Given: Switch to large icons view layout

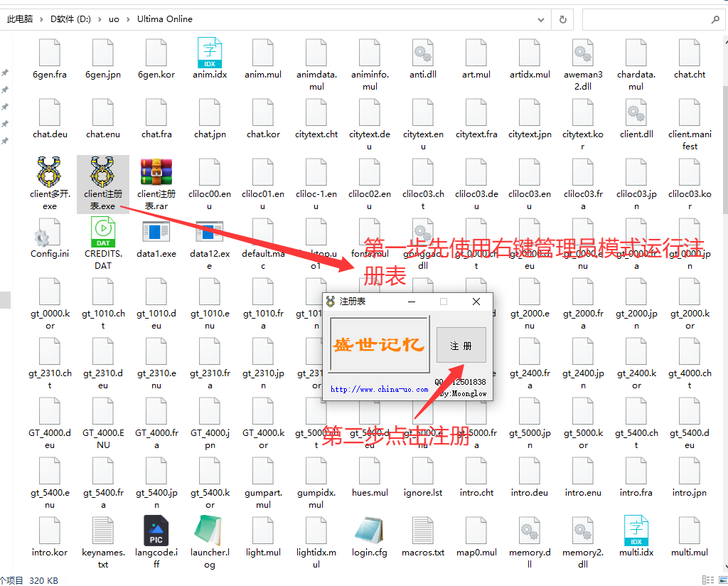Looking at the screenshot, I should click(723, 580).
